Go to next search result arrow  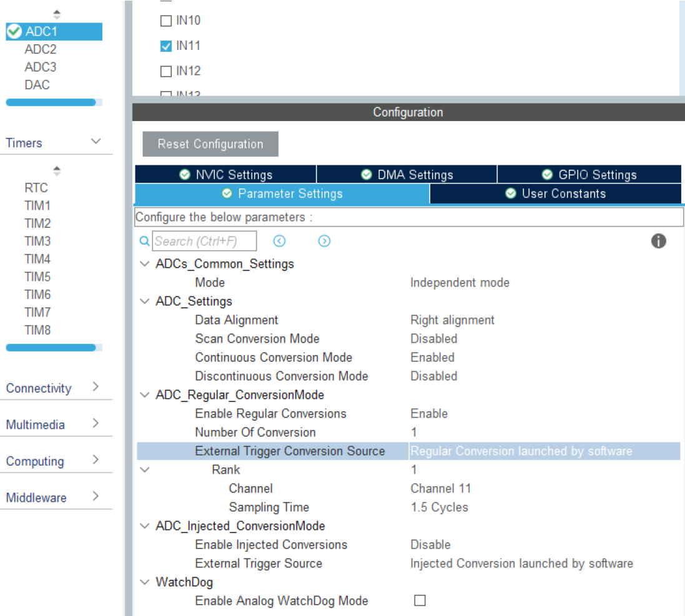pos(324,241)
